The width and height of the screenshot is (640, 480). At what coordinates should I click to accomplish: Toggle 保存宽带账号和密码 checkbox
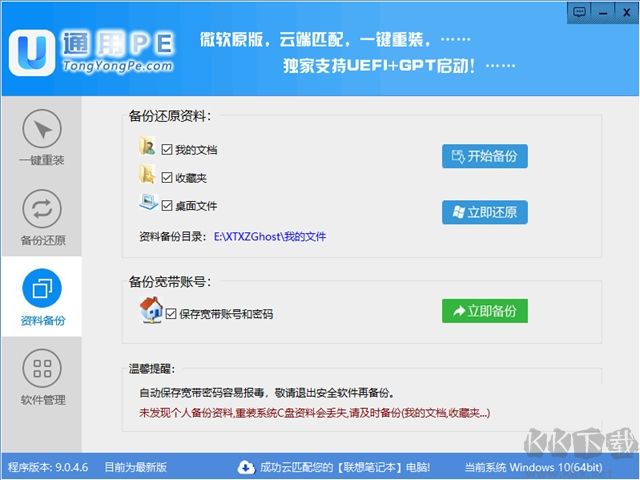pos(171,313)
